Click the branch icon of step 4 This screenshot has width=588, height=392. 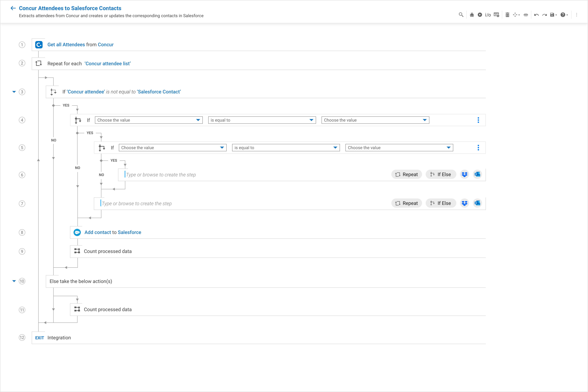pyautogui.click(x=78, y=120)
